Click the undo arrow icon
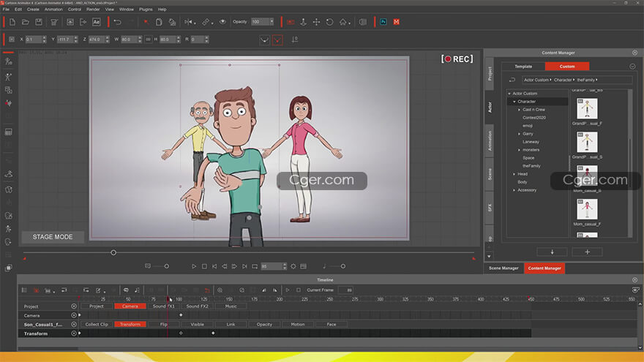Viewport: 644px width, 362px height. click(118, 22)
